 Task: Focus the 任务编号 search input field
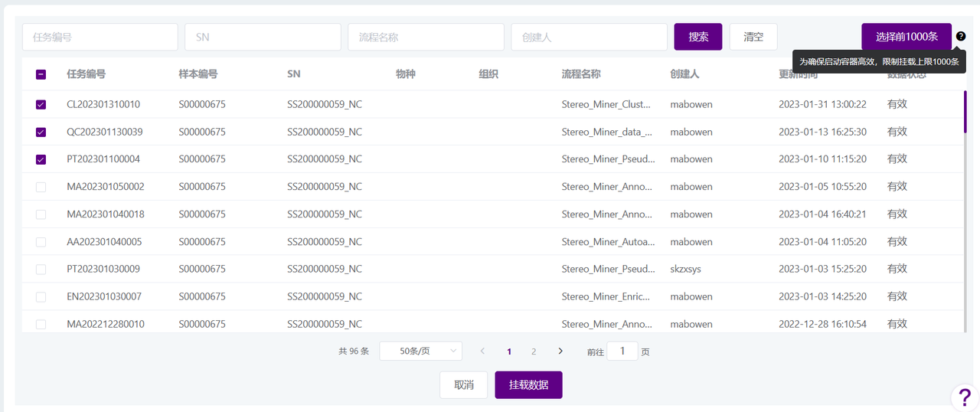click(100, 37)
